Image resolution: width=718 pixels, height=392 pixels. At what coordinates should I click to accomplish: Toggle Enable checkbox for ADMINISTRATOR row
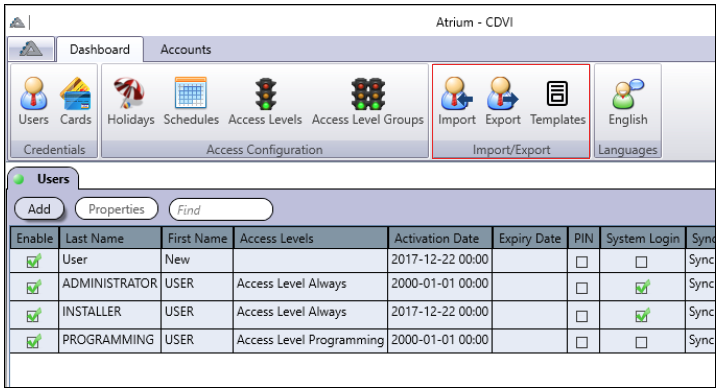(x=34, y=287)
